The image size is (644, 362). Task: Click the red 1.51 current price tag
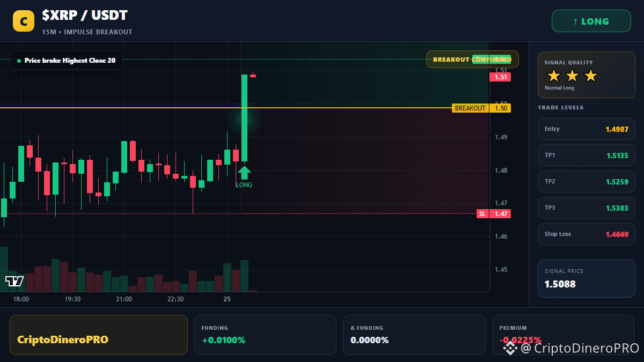500,77
